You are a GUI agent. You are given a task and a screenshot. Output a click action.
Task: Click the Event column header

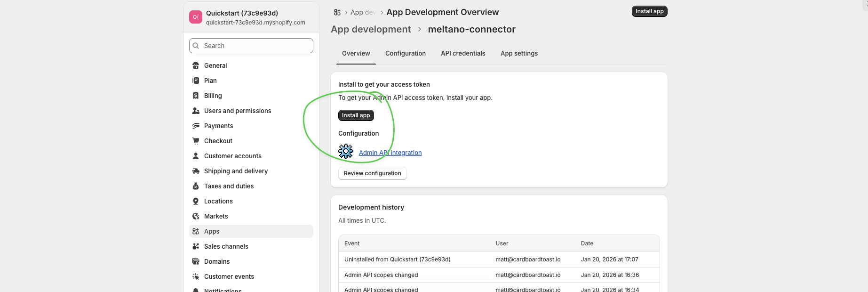(352, 243)
